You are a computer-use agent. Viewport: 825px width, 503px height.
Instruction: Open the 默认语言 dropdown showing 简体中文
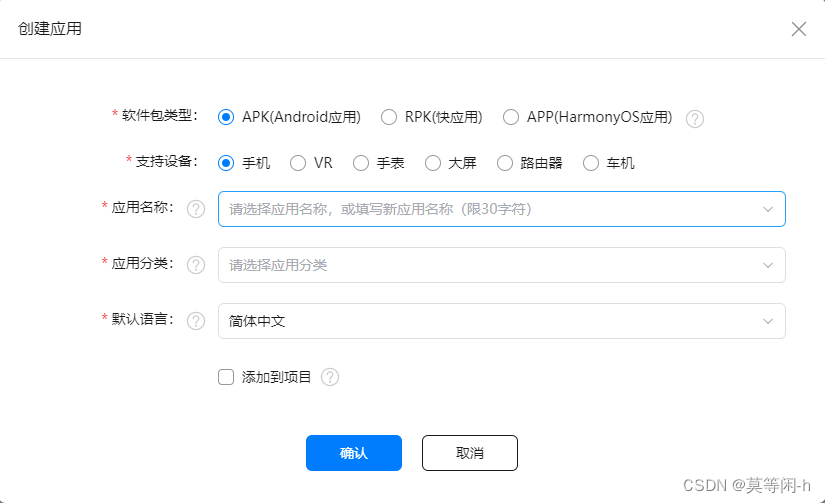tap(501, 321)
